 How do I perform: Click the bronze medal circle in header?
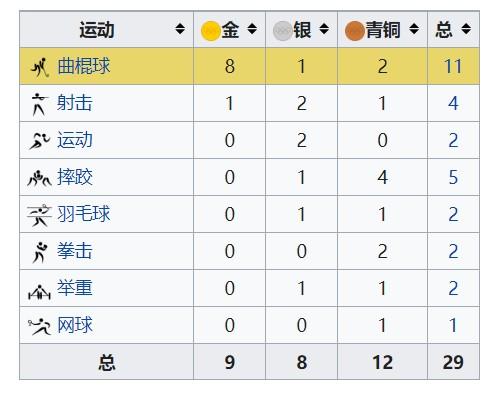[355, 31]
